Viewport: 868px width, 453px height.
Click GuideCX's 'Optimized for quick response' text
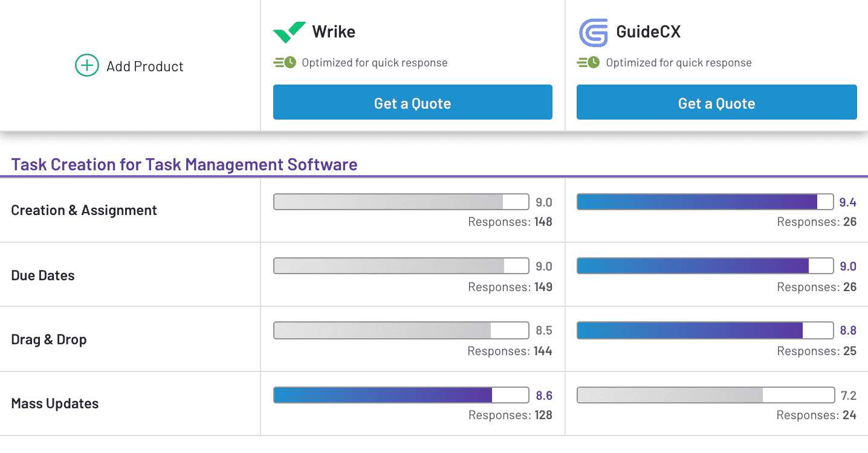pos(679,63)
